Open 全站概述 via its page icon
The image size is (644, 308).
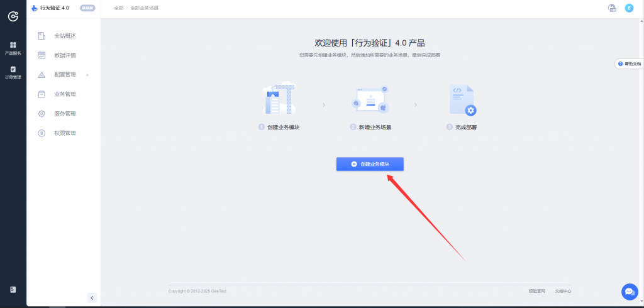click(x=42, y=36)
